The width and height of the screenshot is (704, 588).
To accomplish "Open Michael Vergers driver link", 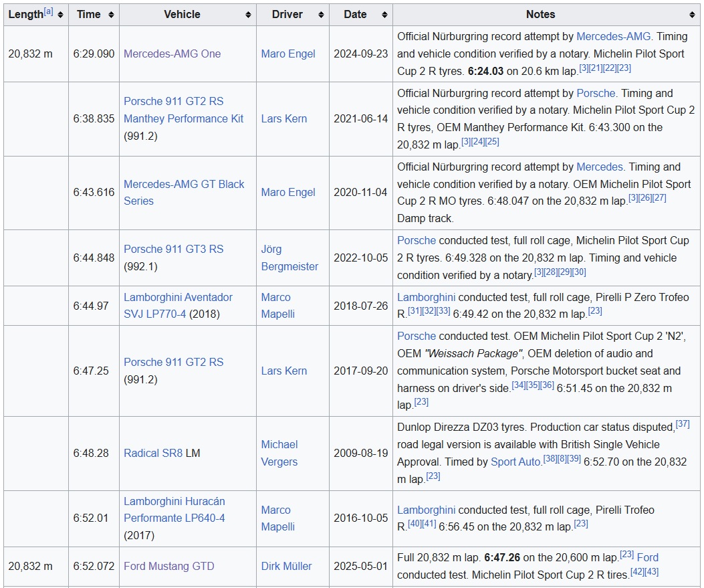I will [x=279, y=454].
